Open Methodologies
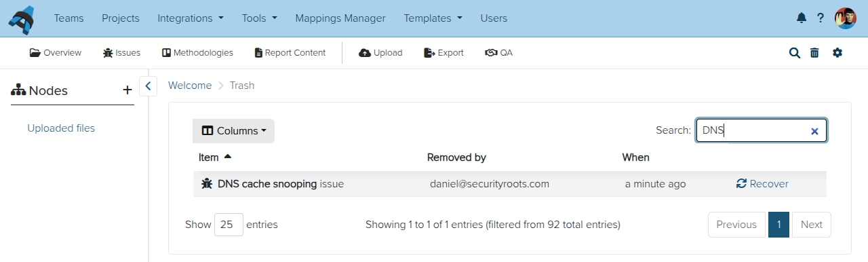868x262 pixels. [x=197, y=53]
